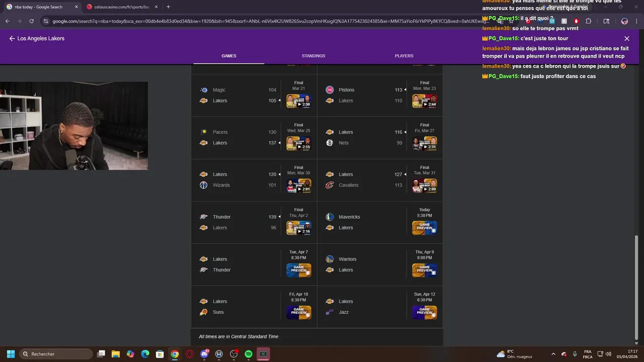
Task: Click the Mavericks team logo
Action: [x=330, y=217]
